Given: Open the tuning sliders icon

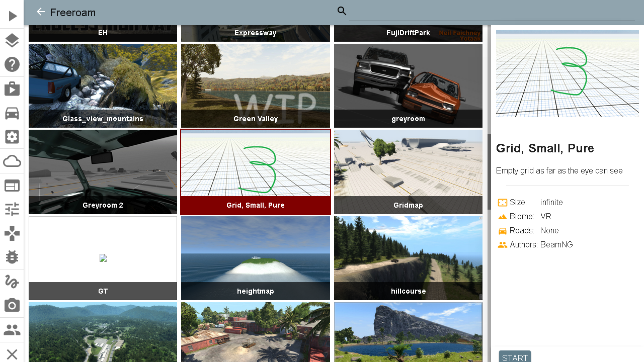Looking at the screenshot, I should coord(12,209).
